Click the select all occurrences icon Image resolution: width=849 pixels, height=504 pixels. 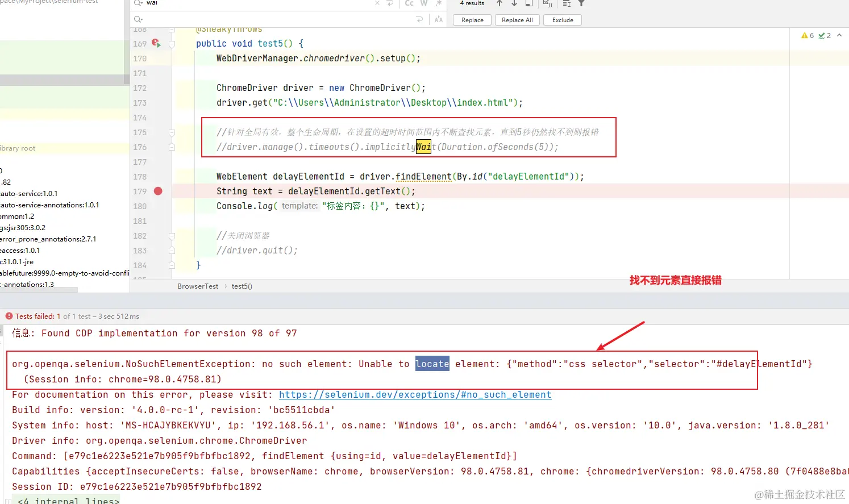tap(547, 3)
